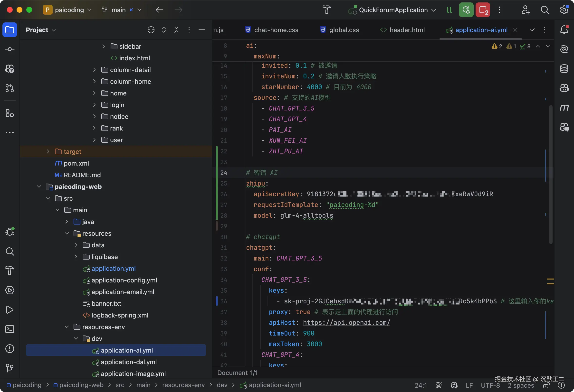This screenshot has height=392, width=574.
Task: Click the Maven tool window icon
Action: pos(564,107)
